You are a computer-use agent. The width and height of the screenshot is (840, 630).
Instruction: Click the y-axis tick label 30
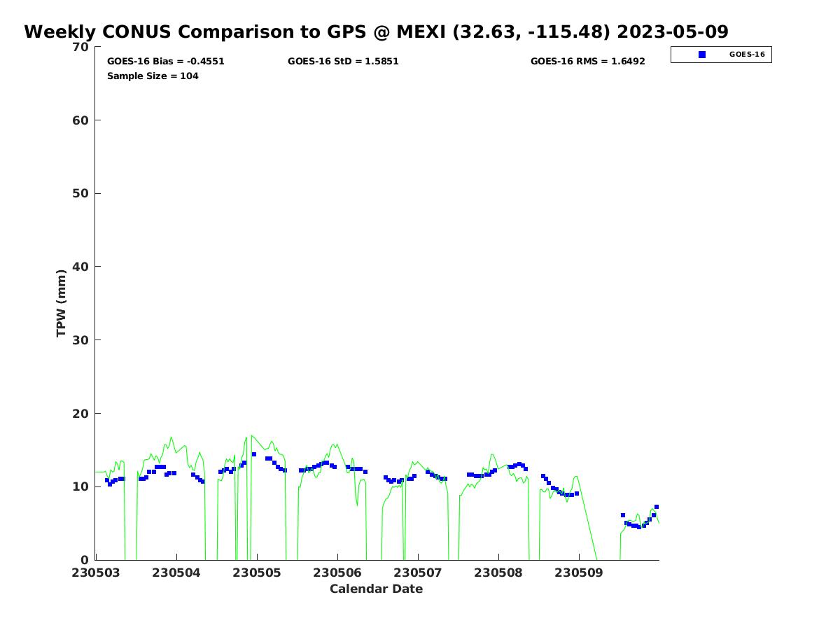point(81,340)
